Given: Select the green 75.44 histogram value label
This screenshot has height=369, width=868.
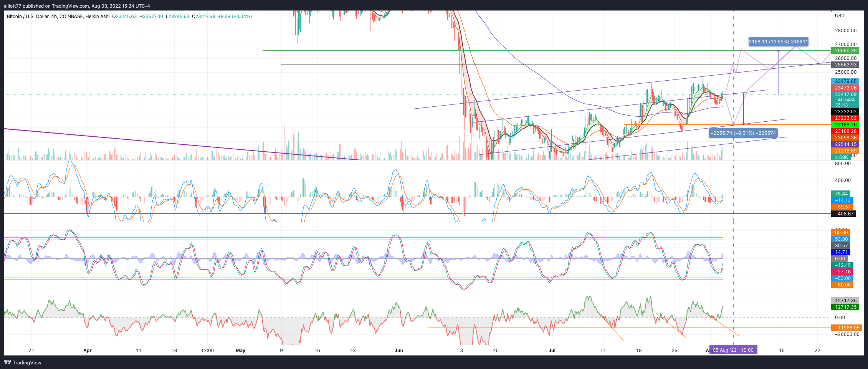Looking at the screenshot, I should 841,194.
